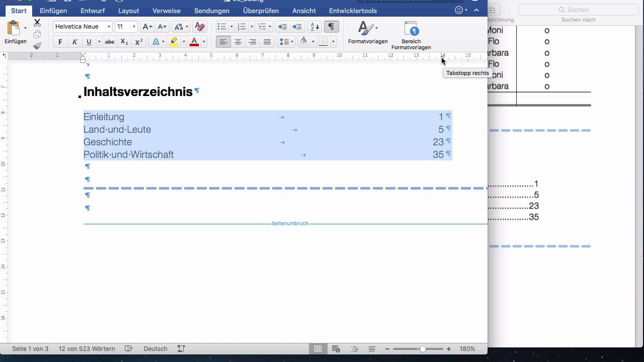This screenshot has height=362, width=644.
Task: Apply superscript X² formatting
Action: pyautogui.click(x=139, y=42)
